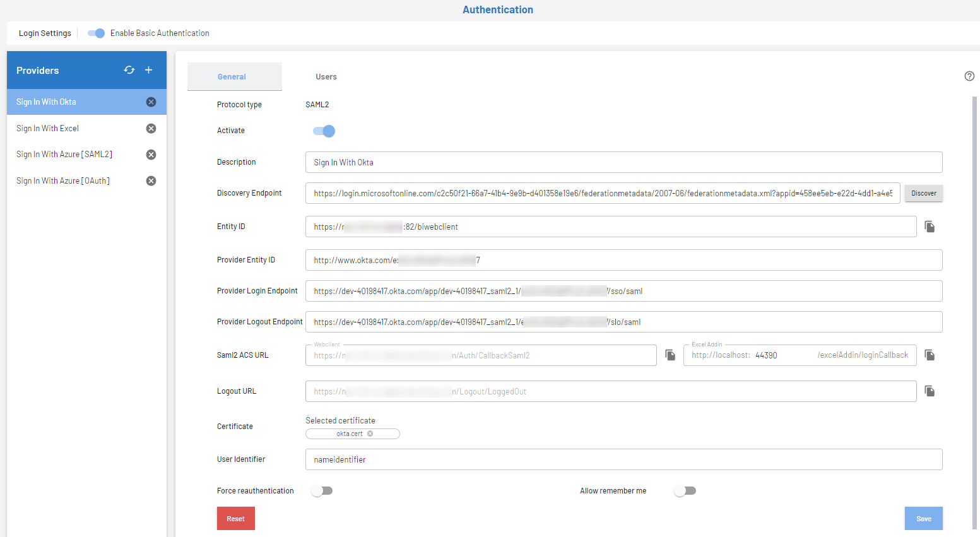The height and width of the screenshot is (537, 980).
Task: Enable Force reauthentication
Action: [x=322, y=490]
